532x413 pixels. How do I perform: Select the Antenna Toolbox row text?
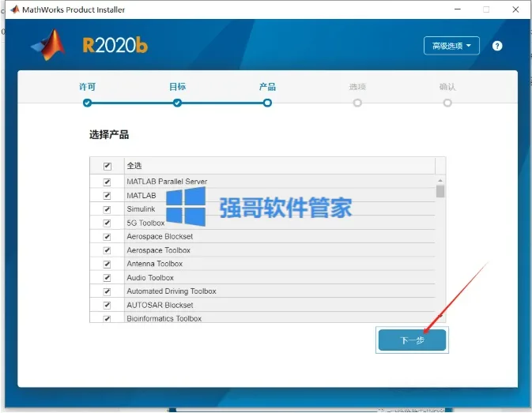click(154, 264)
